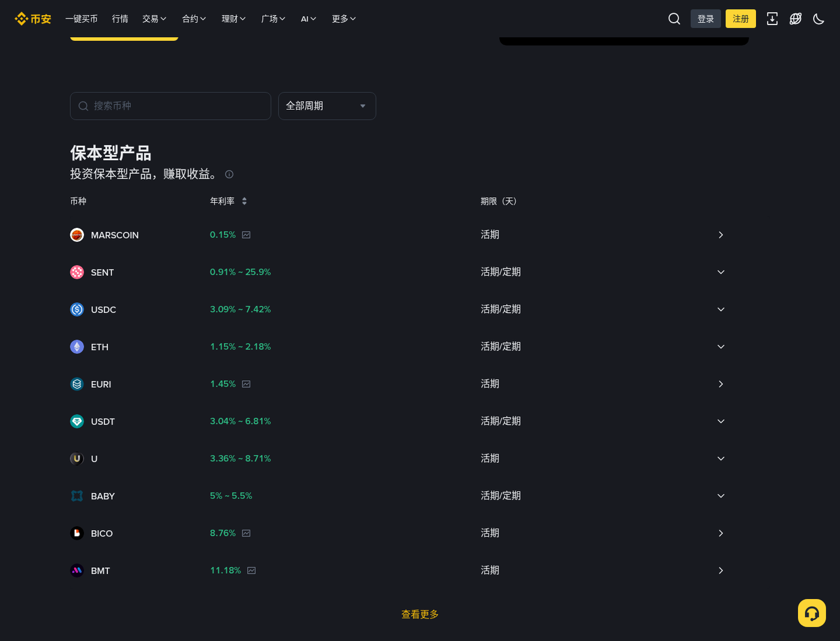Click the MARSCOIN name label
Viewport: 840px width, 641px height.
[x=115, y=235]
